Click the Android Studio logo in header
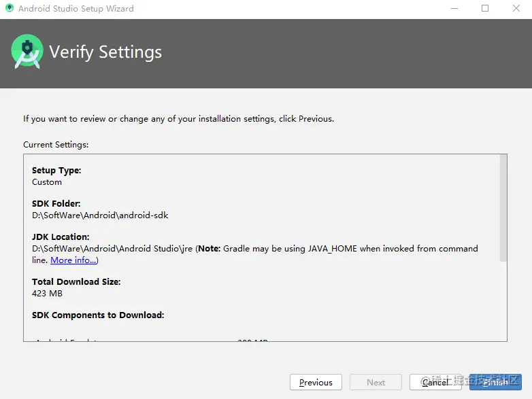The image size is (532, 399). pyautogui.click(x=27, y=52)
